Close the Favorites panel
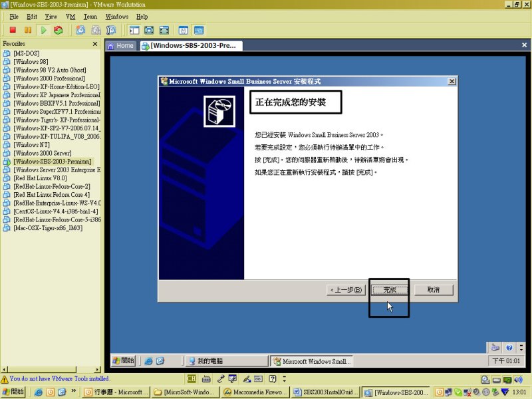The width and height of the screenshot is (532, 399). tap(95, 44)
